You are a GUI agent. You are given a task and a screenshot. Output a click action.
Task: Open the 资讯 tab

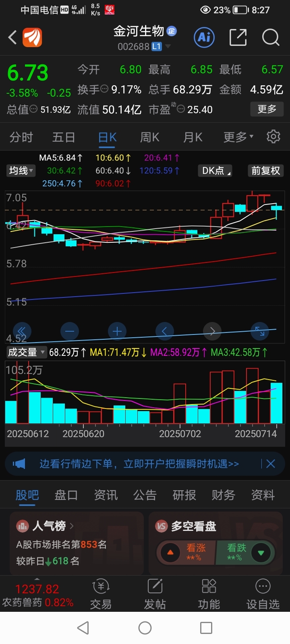[106, 495]
